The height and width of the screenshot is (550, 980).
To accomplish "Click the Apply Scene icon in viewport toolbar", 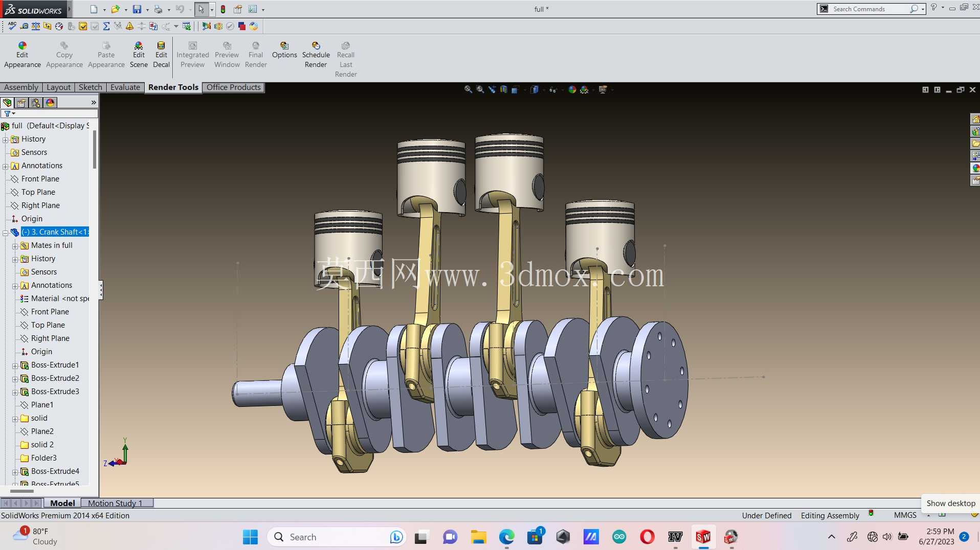I will click(585, 89).
